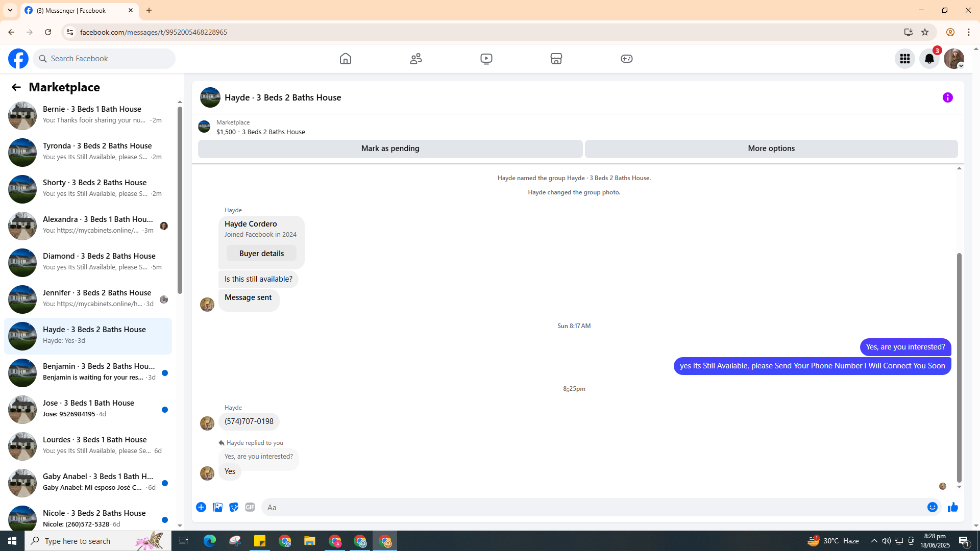Click the Facebook logo
Image resolution: width=980 pixels, height=551 pixels.
18,59
